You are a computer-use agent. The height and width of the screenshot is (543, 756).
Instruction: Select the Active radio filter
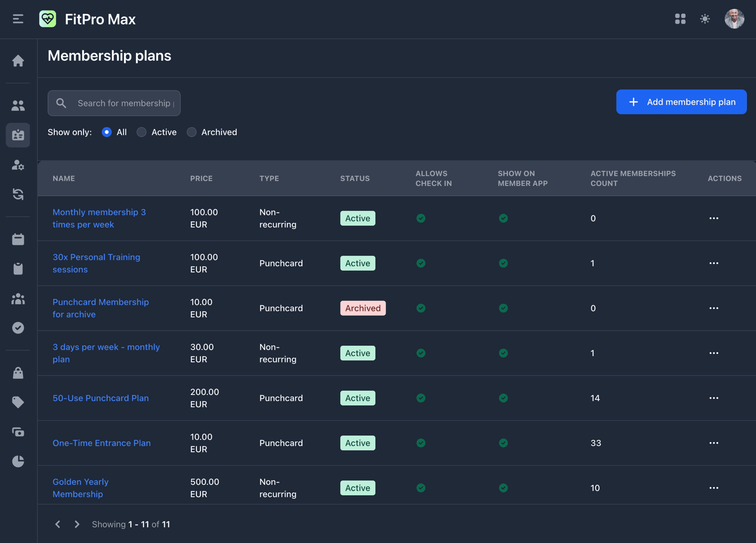pyautogui.click(x=141, y=132)
